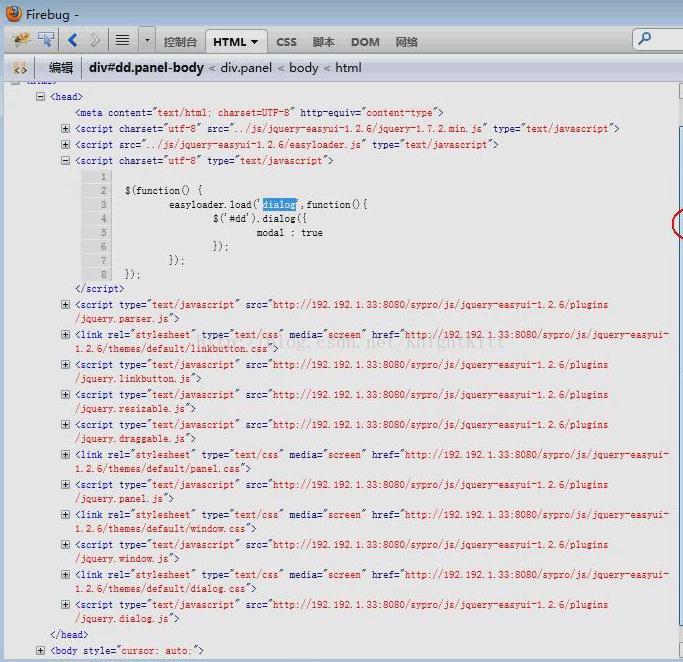The width and height of the screenshot is (683, 662).
Task: Expand the panel.css link node
Action: pyautogui.click(x=65, y=455)
